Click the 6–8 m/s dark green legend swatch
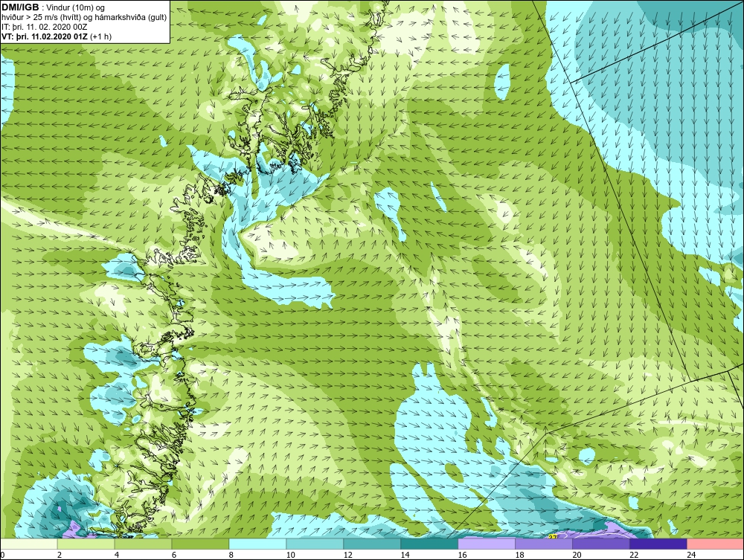This screenshot has width=744, height=560. [200, 544]
